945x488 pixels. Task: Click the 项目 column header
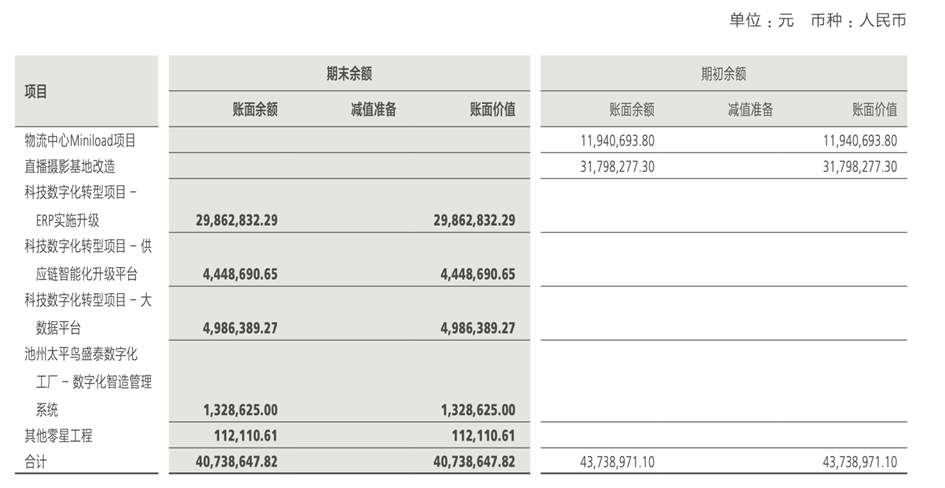pyautogui.click(x=37, y=92)
